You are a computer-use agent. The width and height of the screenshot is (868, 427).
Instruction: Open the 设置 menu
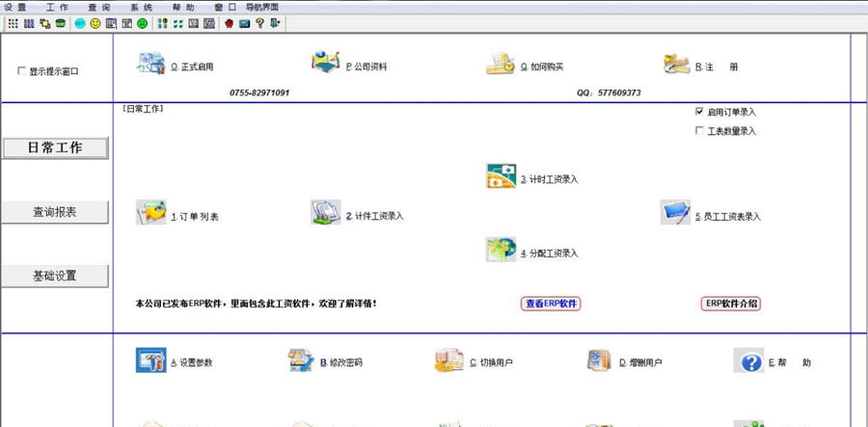(14, 7)
